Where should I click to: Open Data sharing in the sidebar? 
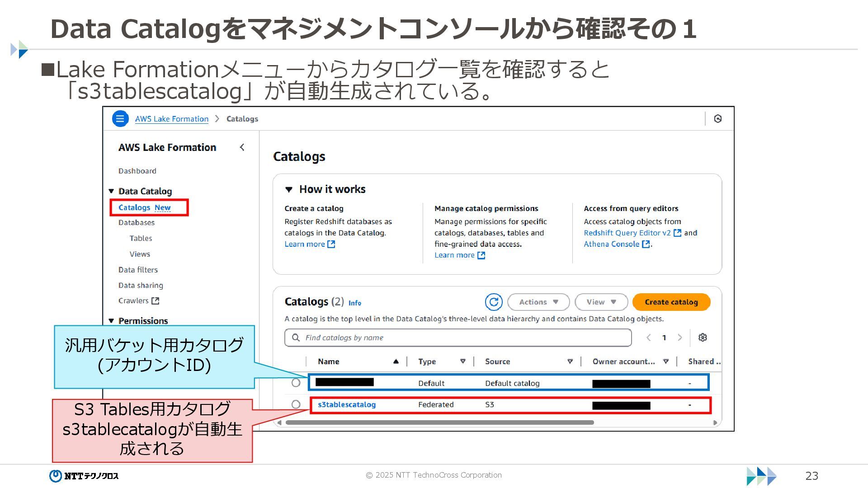point(141,285)
